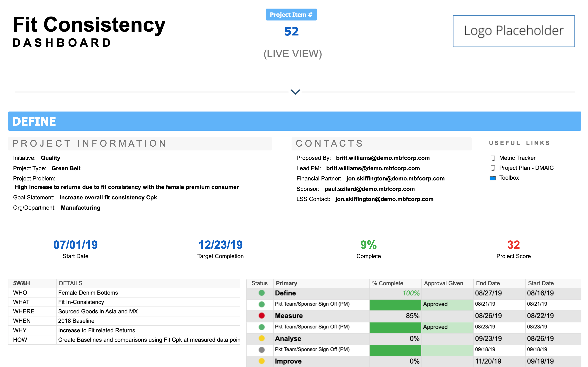Click the blue Toolbox folder icon
588x367 pixels.
[x=492, y=178]
